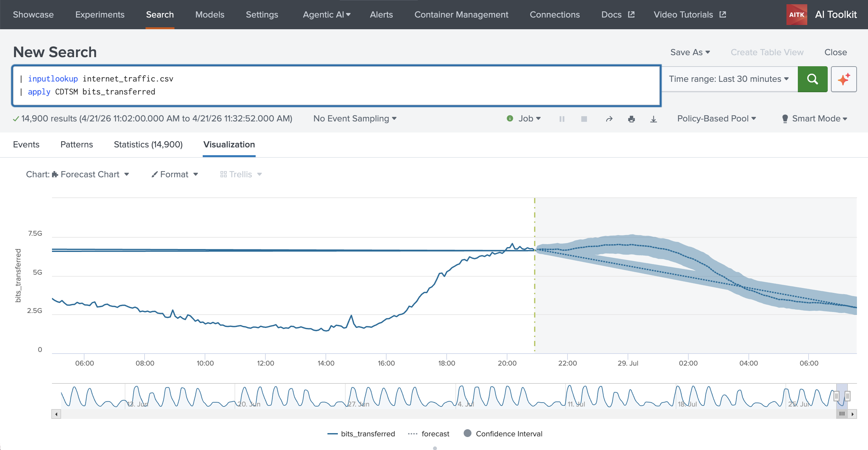
Task: Click inside the search query input
Action: [336, 86]
